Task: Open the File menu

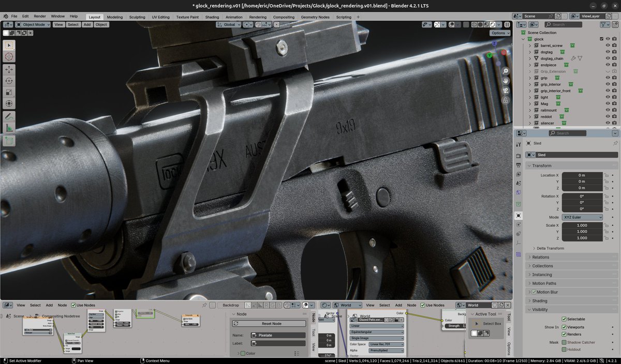Action: pos(14,17)
